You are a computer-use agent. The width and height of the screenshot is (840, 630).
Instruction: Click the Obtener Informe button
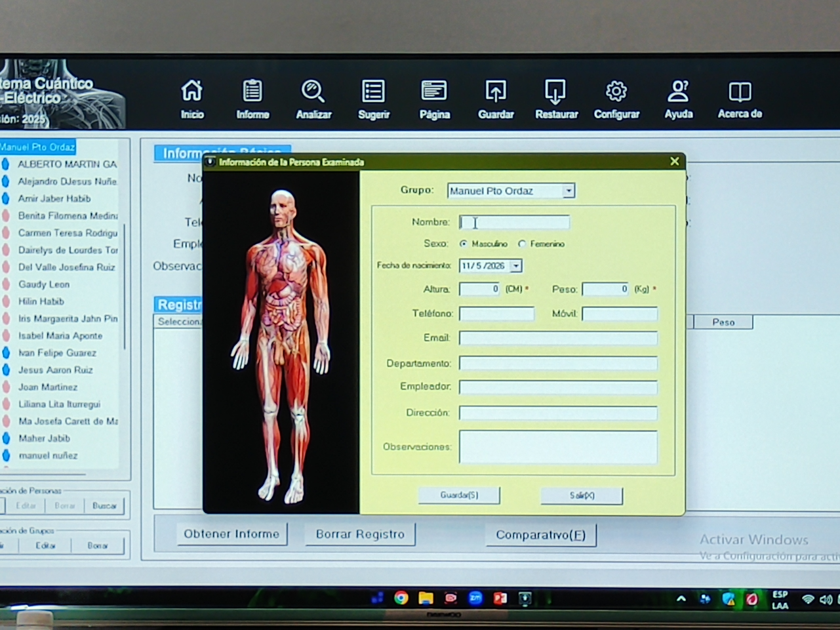pyautogui.click(x=232, y=534)
